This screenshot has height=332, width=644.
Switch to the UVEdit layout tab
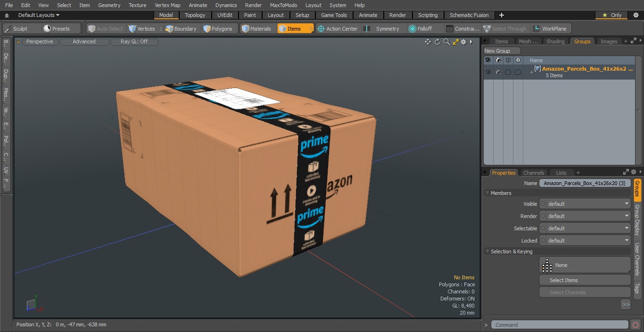(x=225, y=15)
